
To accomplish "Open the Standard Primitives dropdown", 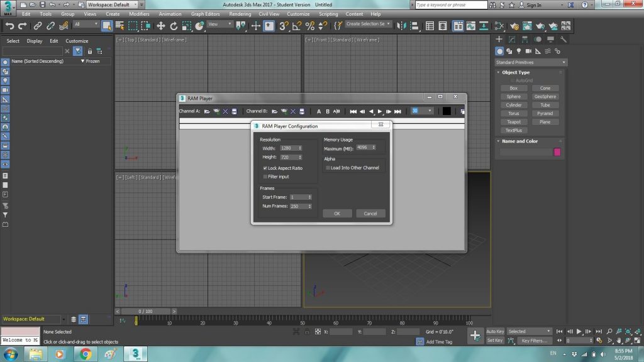I will click(x=531, y=62).
